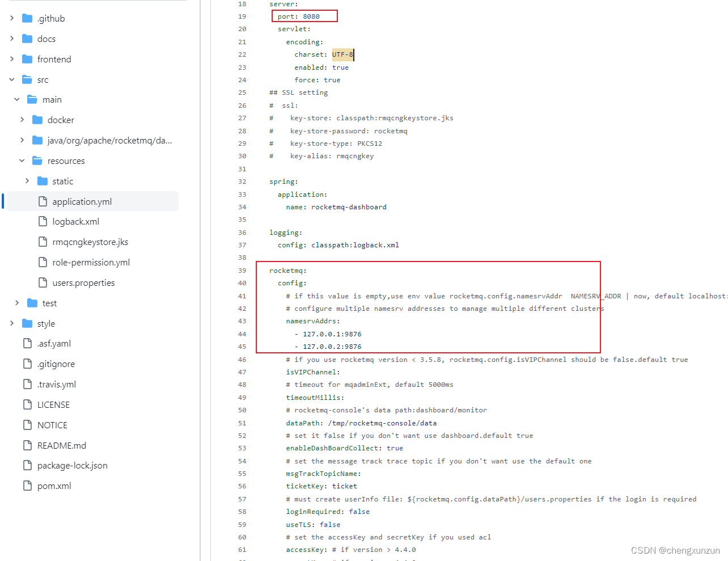Click the 'name: rocketmq-dashboard' code line
The image size is (728, 561).
pos(336,207)
